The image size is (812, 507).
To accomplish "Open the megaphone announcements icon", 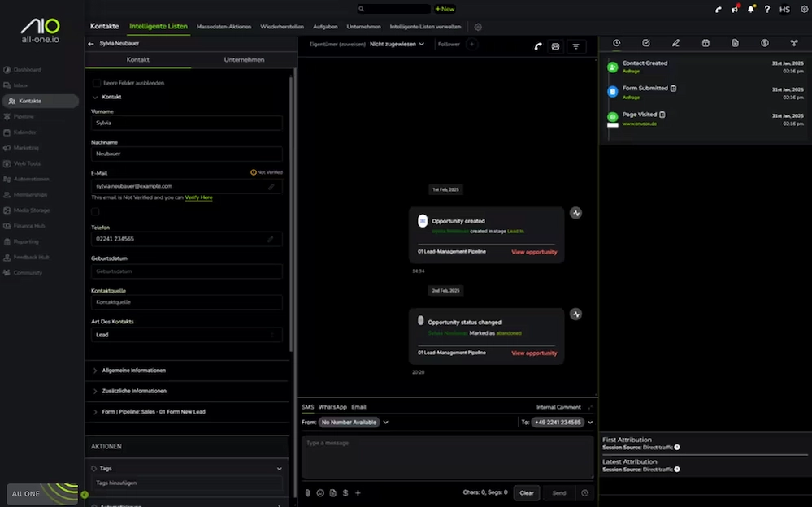I will click(734, 9).
